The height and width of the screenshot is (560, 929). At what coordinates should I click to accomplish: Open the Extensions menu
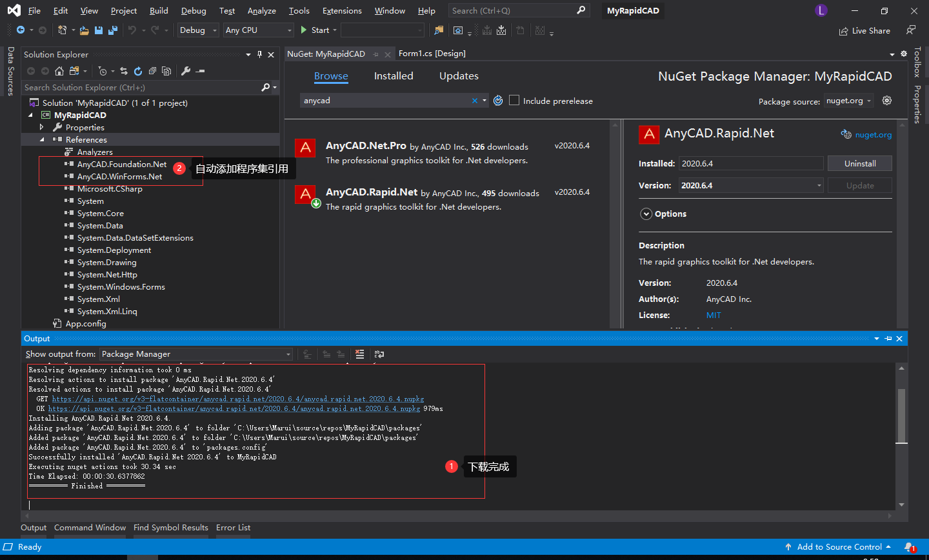click(342, 11)
